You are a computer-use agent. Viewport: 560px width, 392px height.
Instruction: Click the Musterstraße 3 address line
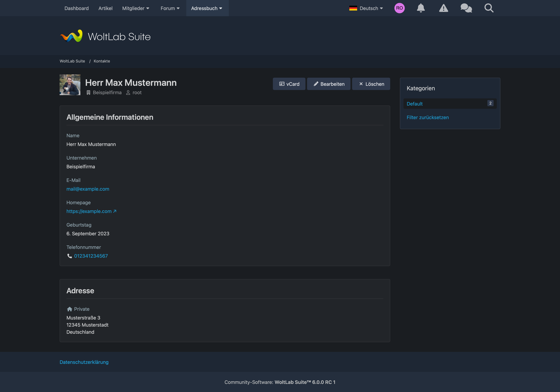pos(83,318)
